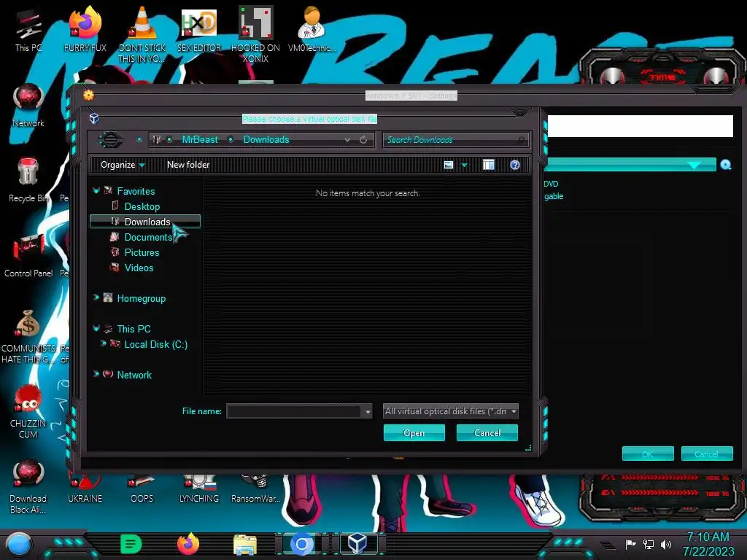Open the This PC desktop icon
This screenshot has width=747, height=560.
pos(28,29)
